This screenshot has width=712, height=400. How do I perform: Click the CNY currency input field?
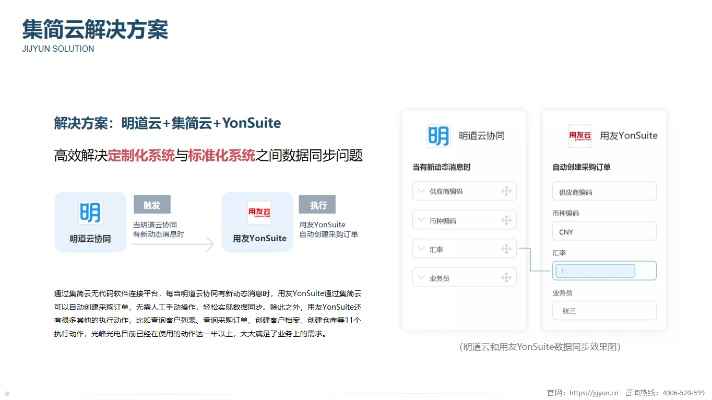604,231
